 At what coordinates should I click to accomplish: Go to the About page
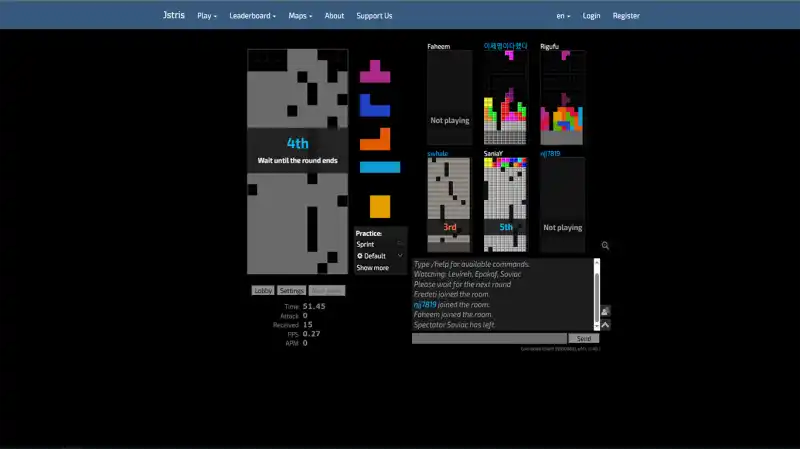coord(334,16)
